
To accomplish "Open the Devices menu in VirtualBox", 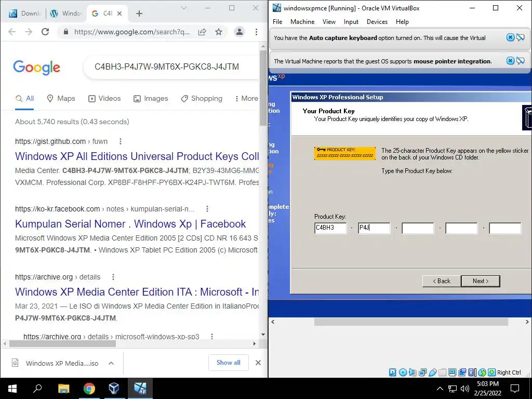I will pyautogui.click(x=377, y=22).
